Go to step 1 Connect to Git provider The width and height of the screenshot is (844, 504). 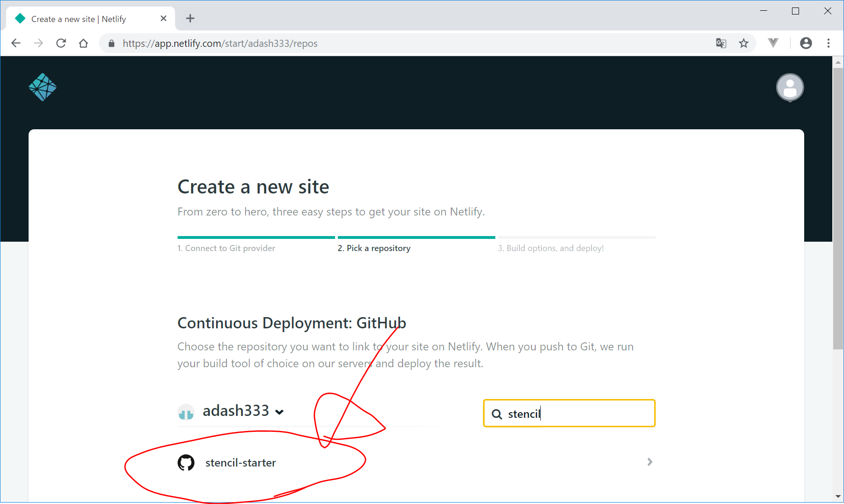point(226,248)
